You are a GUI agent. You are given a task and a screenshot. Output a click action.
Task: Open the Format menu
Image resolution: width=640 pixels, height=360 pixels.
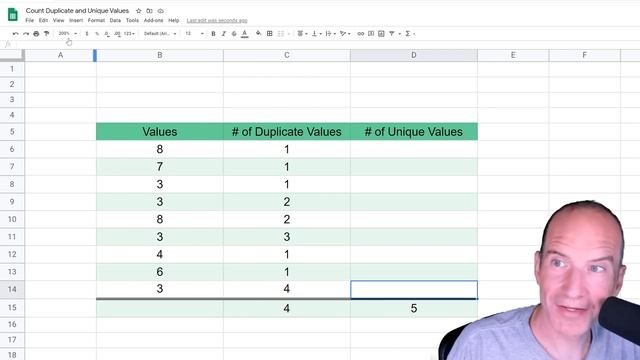[96, 20]
